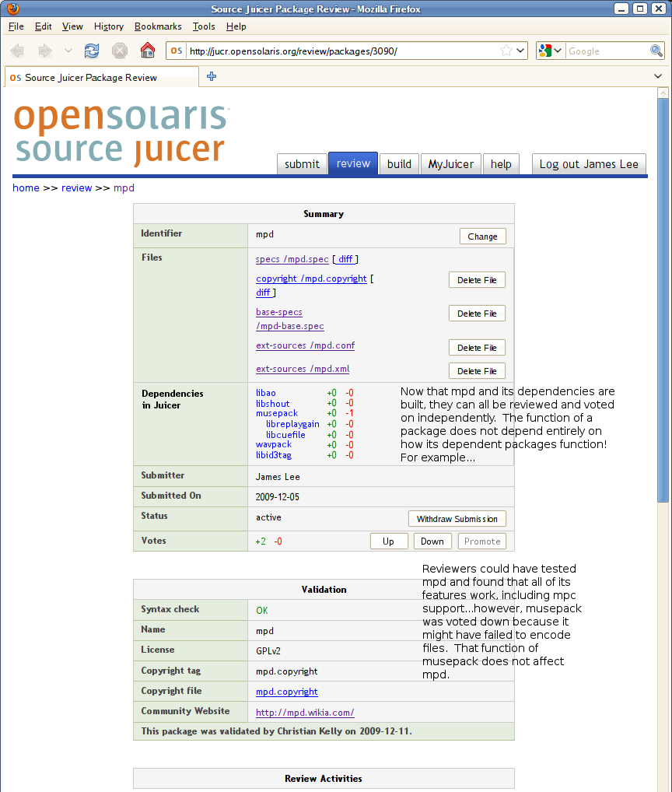Click the Forward arrow icon
The height and width of the screenshot is (792, 672).
[x=45, y=51]
